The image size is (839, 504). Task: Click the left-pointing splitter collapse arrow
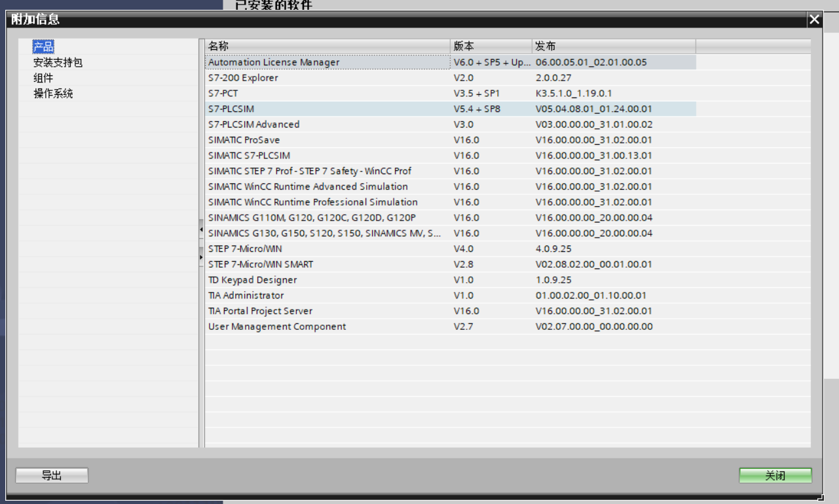click(x=201, y=230)
